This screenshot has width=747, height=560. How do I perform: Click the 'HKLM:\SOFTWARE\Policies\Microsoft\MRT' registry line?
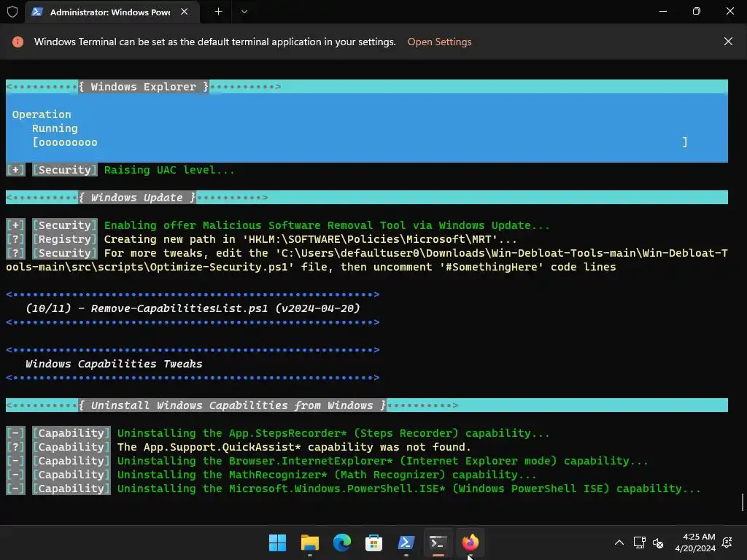click(x=310, y=239)
